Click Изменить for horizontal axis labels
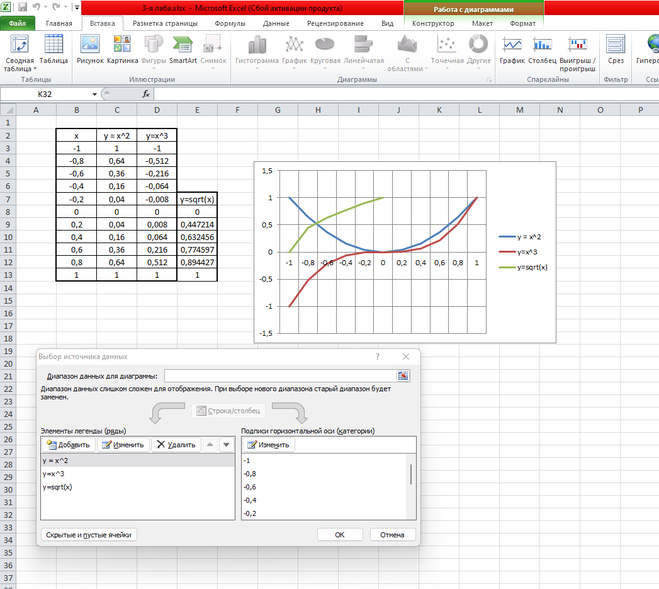Screen dimensions: 659x589 click(x=269, y=445)
